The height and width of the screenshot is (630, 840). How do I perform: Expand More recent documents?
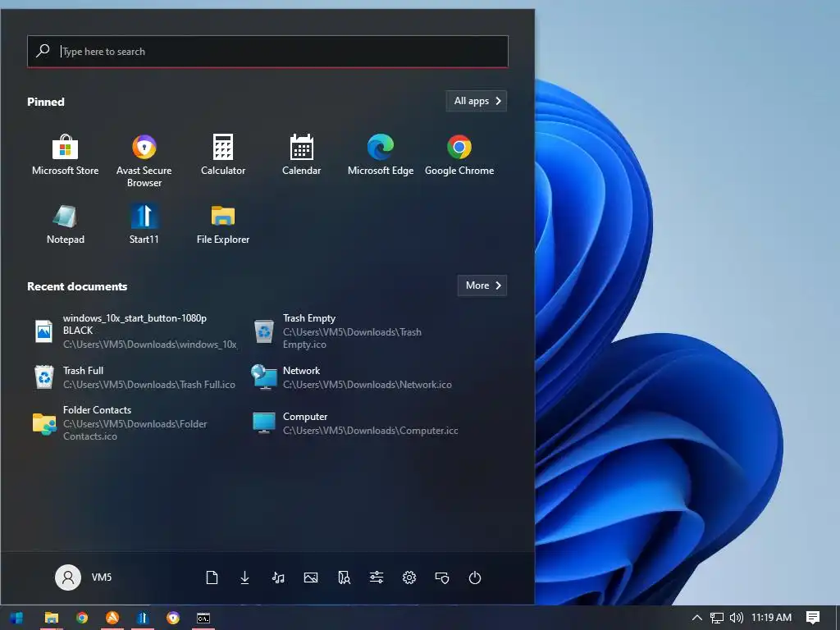482,285
